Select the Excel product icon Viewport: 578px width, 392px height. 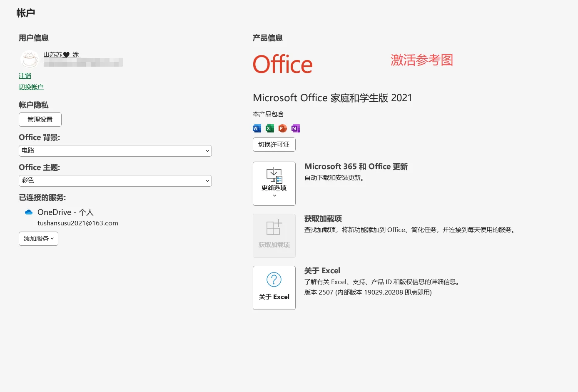pos(269,128)
